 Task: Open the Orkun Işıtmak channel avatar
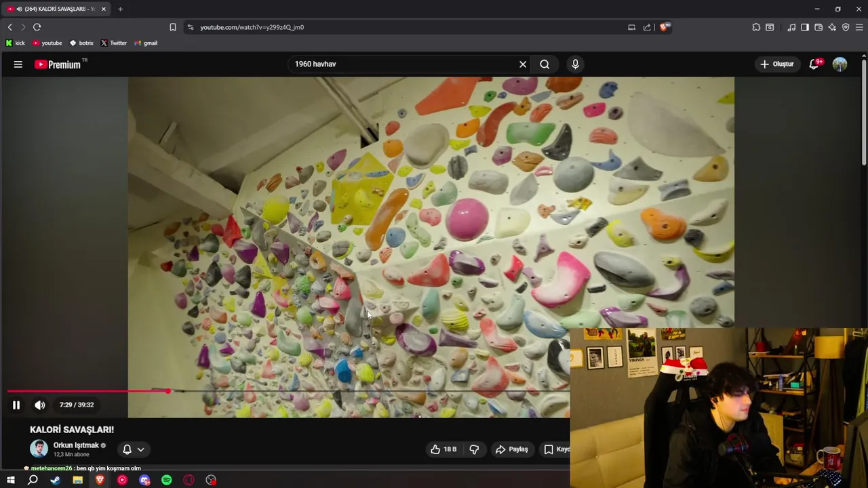coord(39,449)
